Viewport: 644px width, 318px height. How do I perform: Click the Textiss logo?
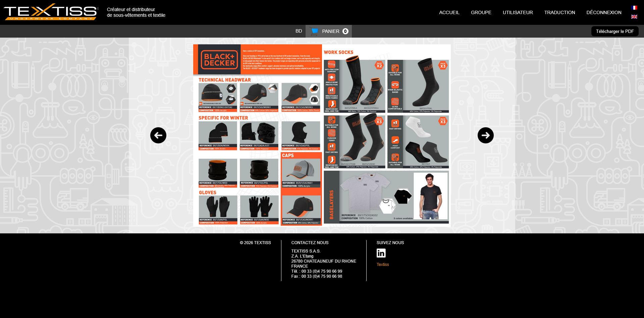click(x=51, y=12)
